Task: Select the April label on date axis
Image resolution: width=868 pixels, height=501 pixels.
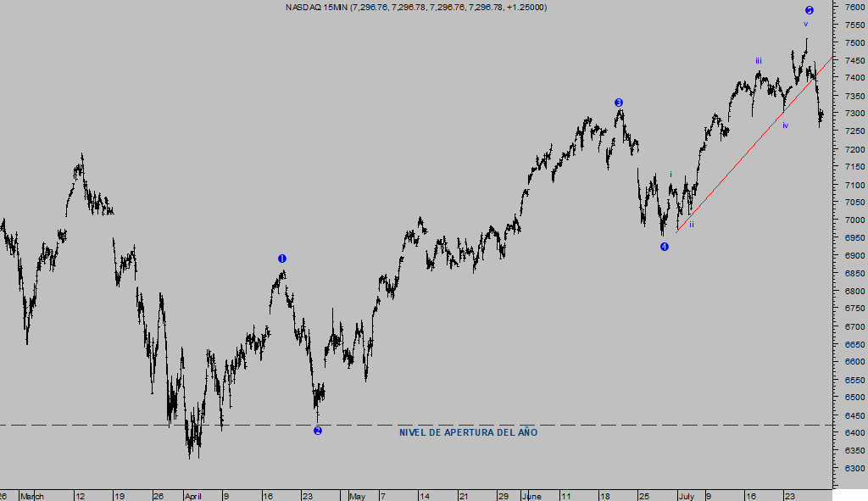Action: click(195, 495)
